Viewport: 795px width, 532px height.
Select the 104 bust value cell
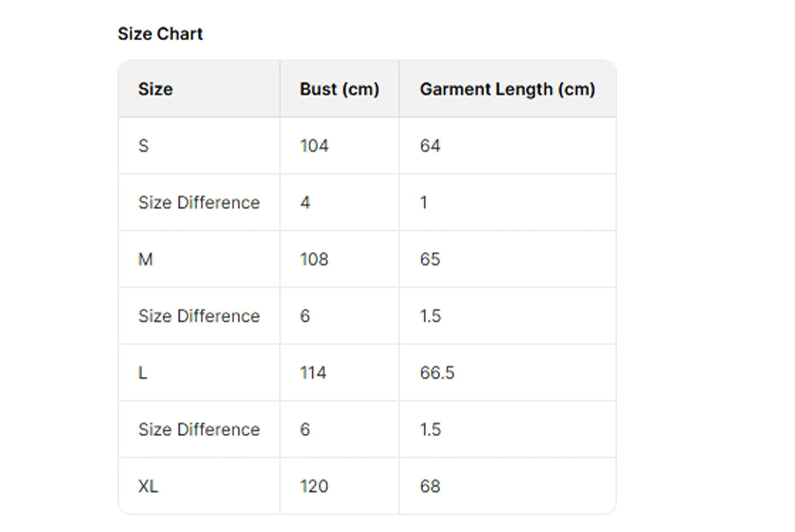314,146
